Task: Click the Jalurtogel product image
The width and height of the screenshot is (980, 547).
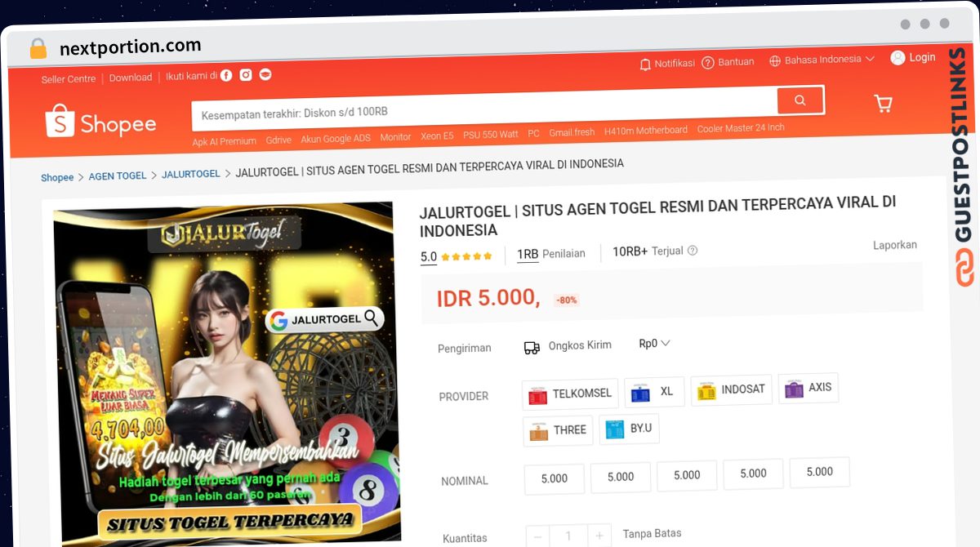Action: (227, 374)
